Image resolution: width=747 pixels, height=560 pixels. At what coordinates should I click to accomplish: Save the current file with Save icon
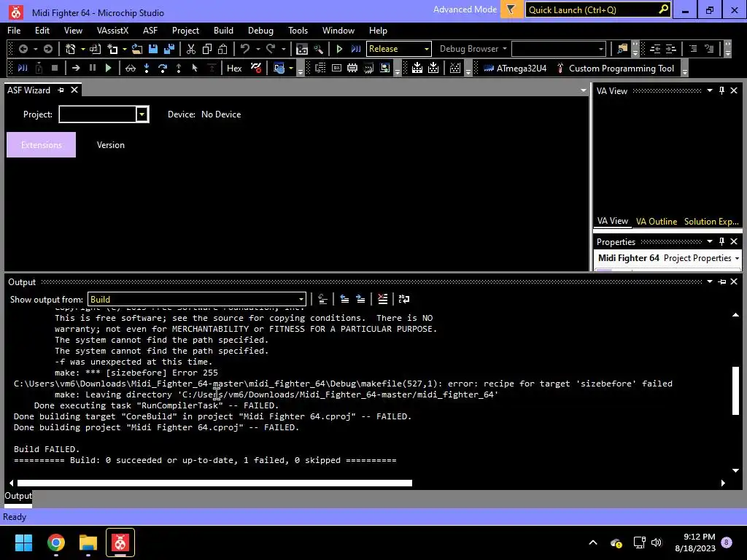pos(153,49)
